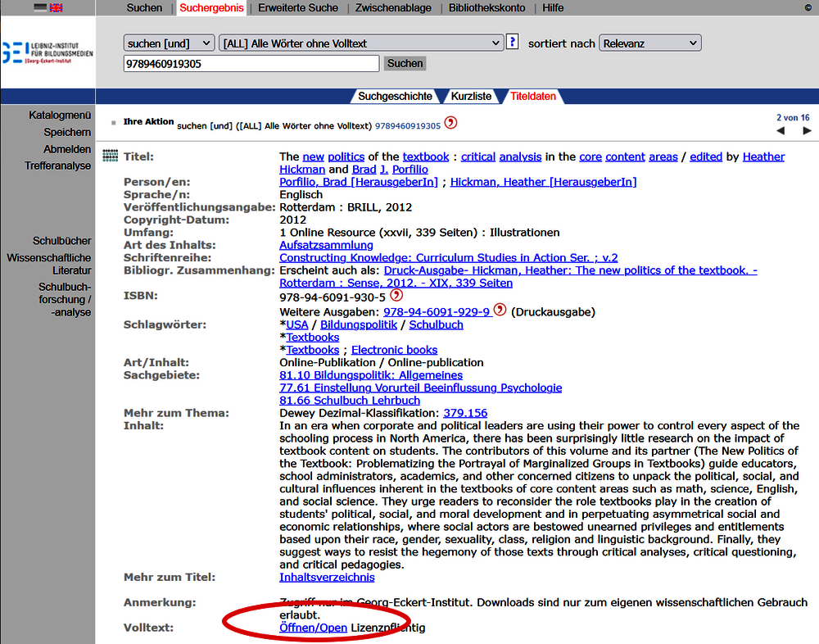Select Trefferanalyse in the left sidebar
Image resolution: width=819 pixels, height=644 pixels.
[57, 166]
